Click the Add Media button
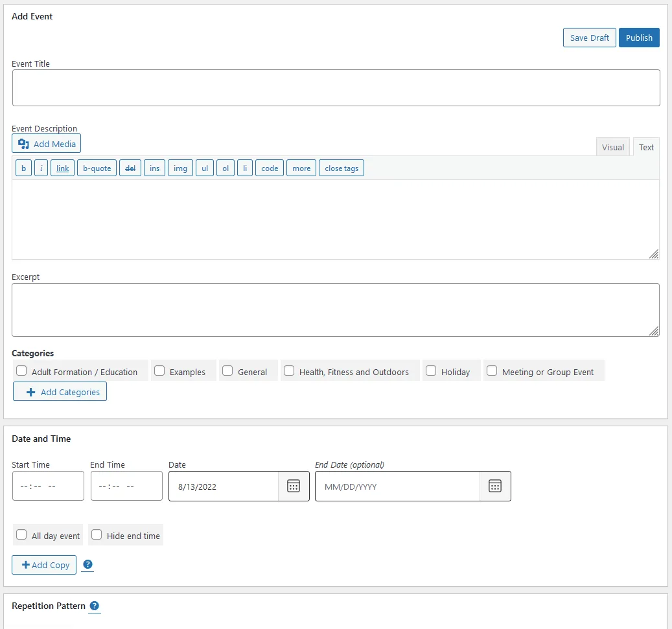 point(46,144)
